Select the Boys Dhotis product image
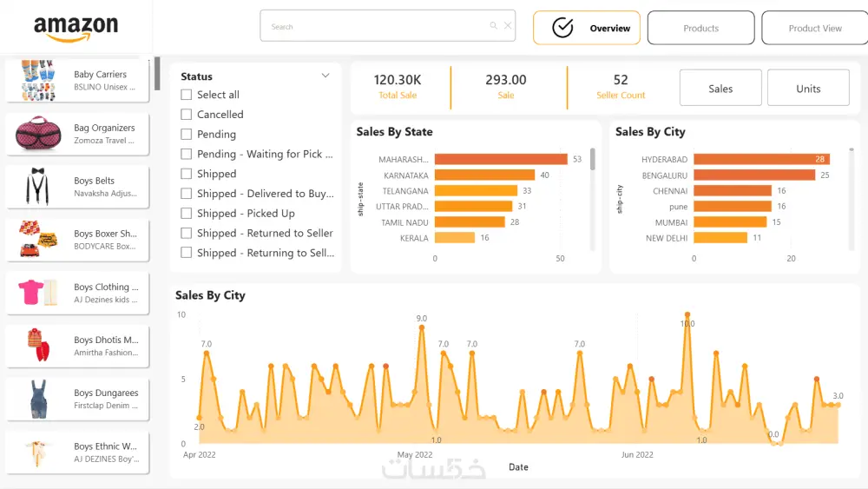This screenshot has width=868, height=489. [x=38, y=345]
